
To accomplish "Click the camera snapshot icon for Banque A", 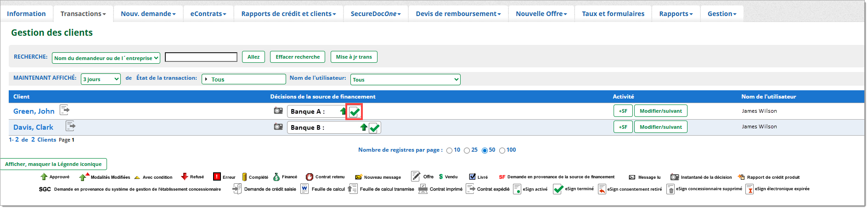I will [278, 111].
